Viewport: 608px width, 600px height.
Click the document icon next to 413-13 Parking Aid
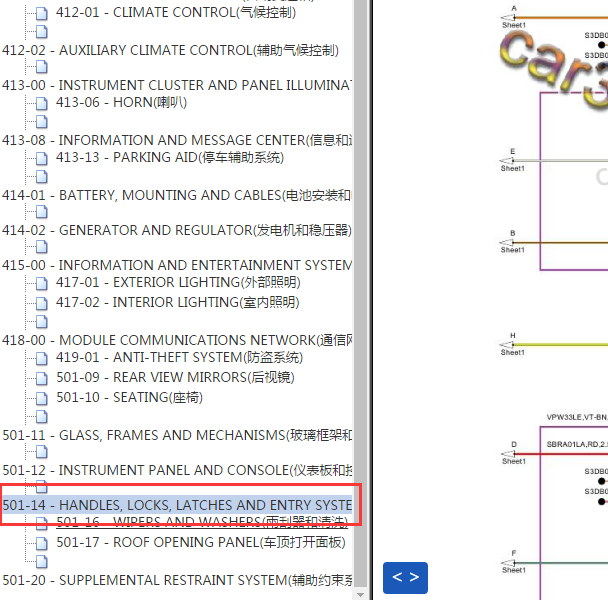[41, 159]
